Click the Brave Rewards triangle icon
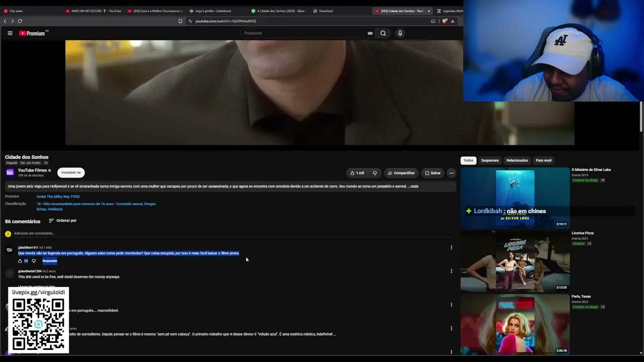 point(452,21)
